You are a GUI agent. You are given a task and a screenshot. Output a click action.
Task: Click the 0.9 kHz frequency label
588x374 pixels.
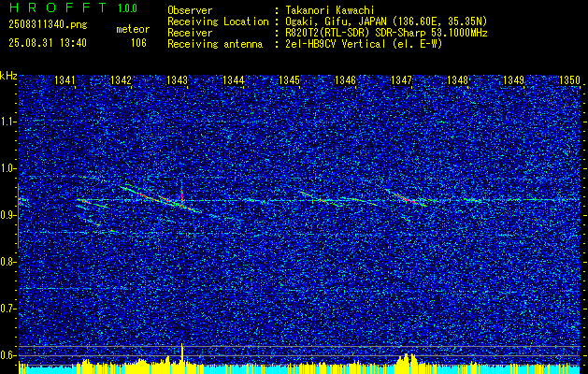pos(8,215)
